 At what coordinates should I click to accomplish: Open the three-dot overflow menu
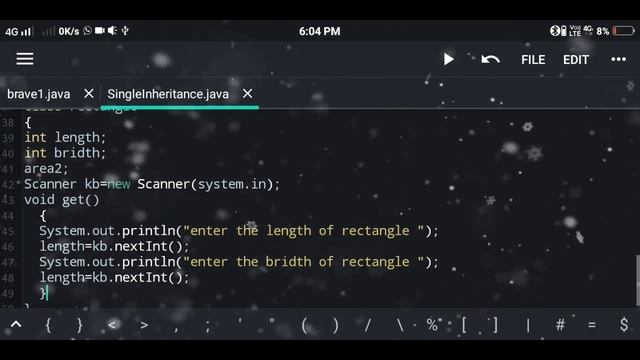click(x=618, y=60)
